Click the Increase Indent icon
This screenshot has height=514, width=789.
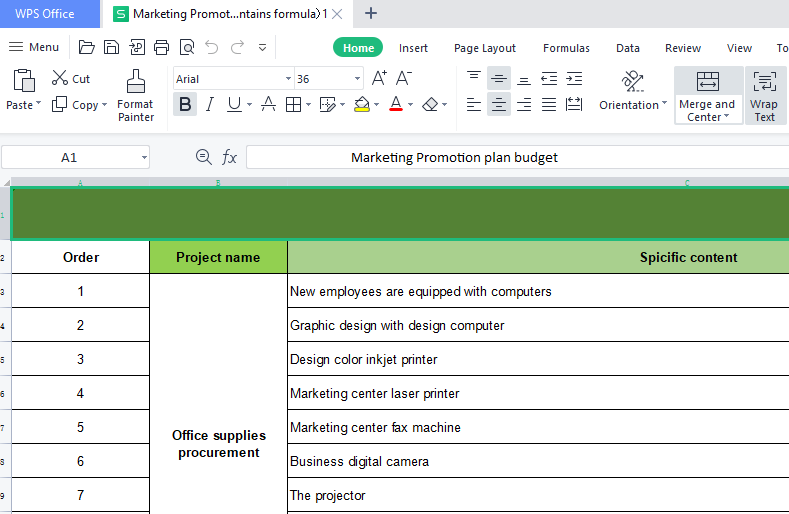point(574,79)
